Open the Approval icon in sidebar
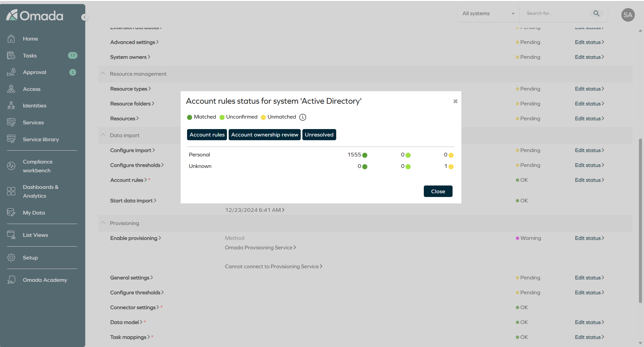This screenshot has height=347, width=644. click(11, 72)
